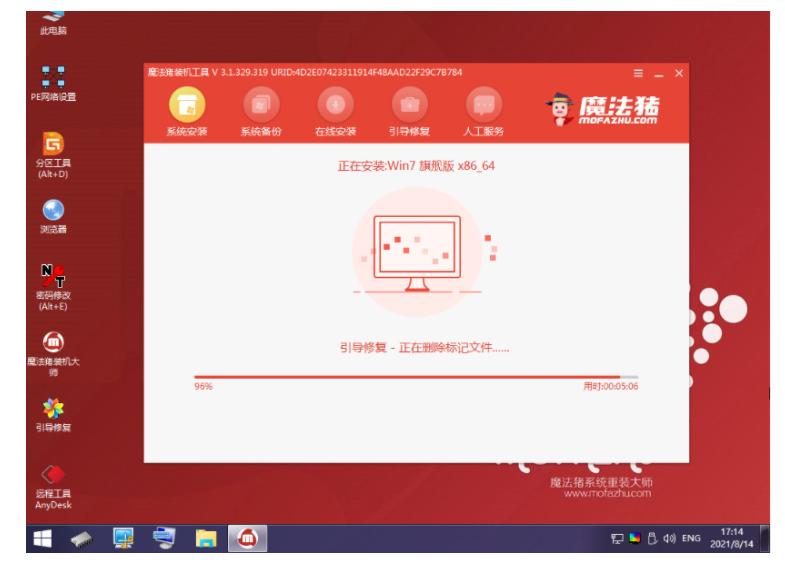Minimize the 魔法猪装机工具 window
The width and height of the screenshot is (785, 568).
tap(659, 74)
